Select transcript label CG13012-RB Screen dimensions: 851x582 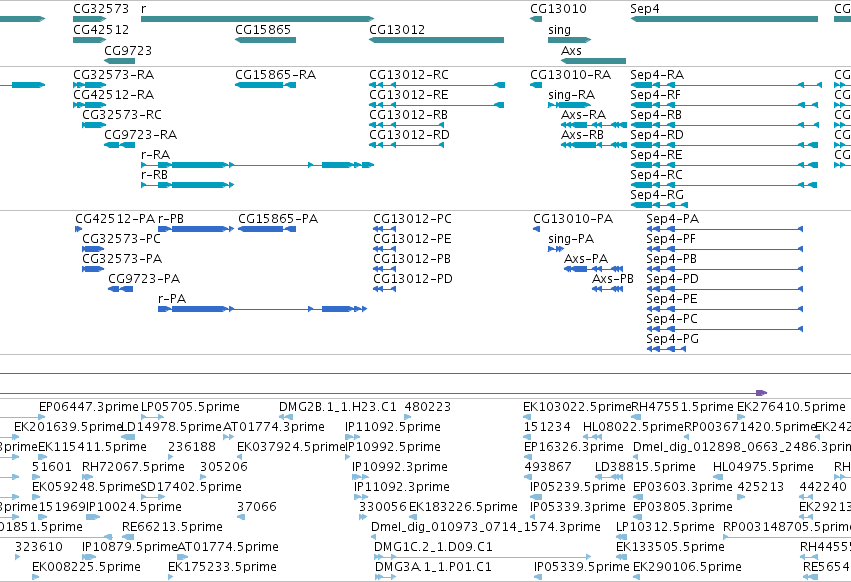408,115
